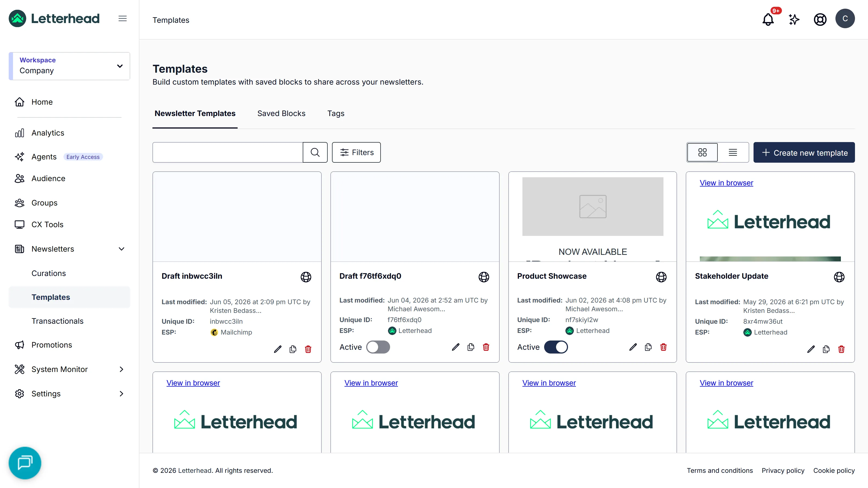Open the notifications bell

point(768,19)
